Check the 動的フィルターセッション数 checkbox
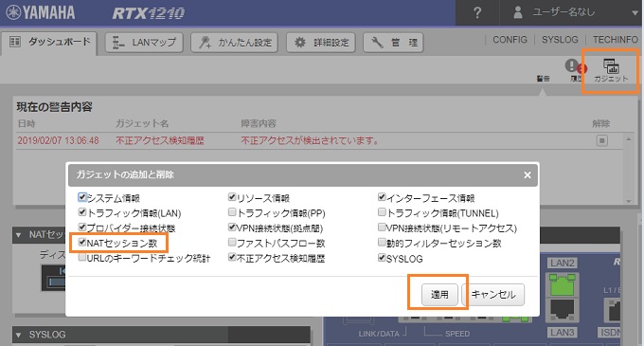This screenshot has width=644, height=346. [x=382, y=242]
